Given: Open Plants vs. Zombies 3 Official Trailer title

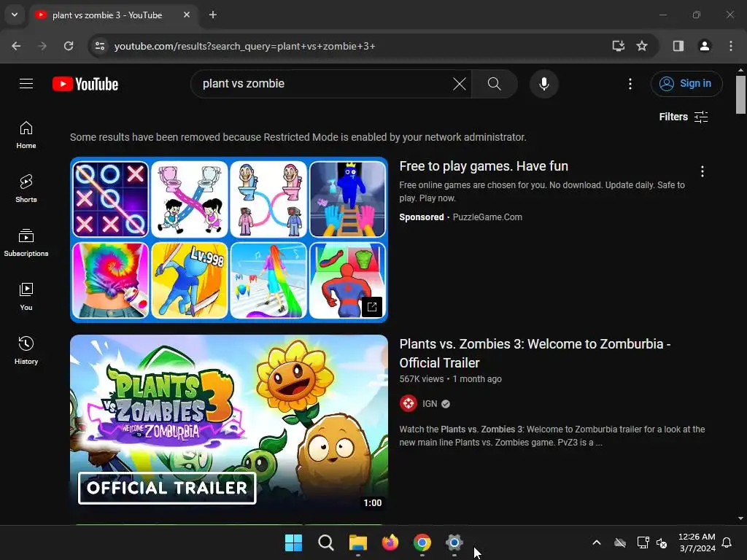Looking at the screenshot, I should point(535,354).
